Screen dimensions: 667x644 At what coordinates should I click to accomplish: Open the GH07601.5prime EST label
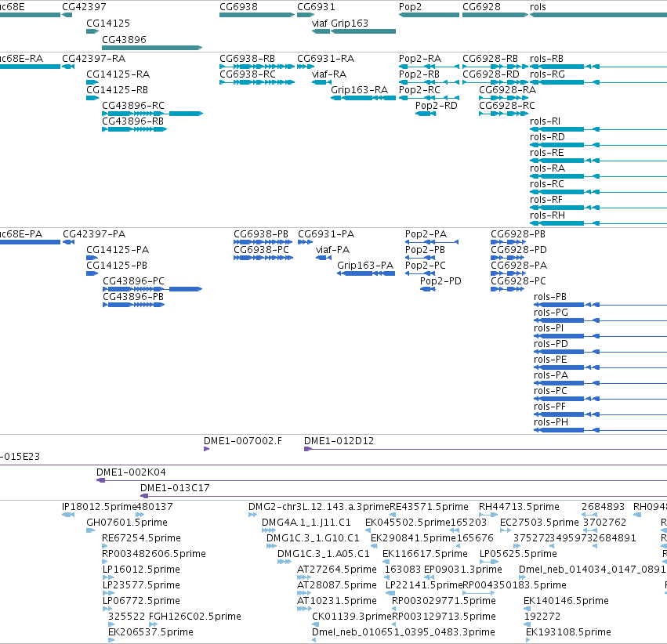[127, 523]
